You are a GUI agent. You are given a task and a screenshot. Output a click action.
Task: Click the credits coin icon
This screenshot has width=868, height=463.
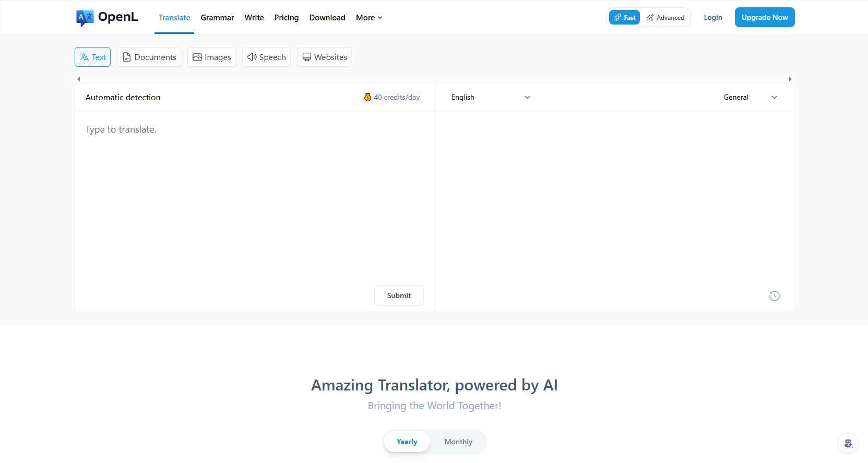pyautogui.click(x=367, y=97)
